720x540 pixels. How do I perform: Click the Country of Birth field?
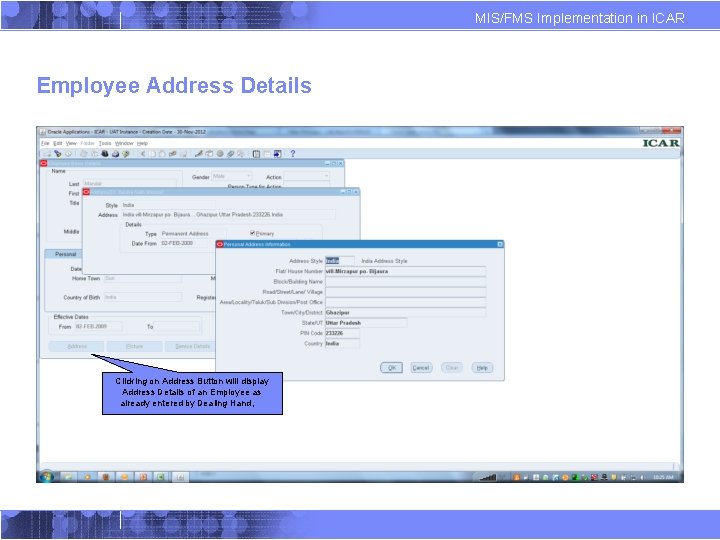pos(142,297)
